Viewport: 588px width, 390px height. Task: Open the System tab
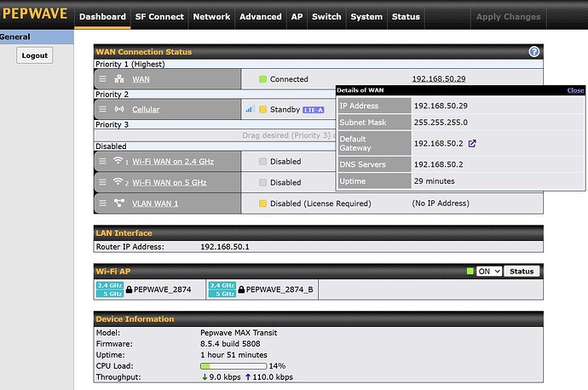coord(366,17)
